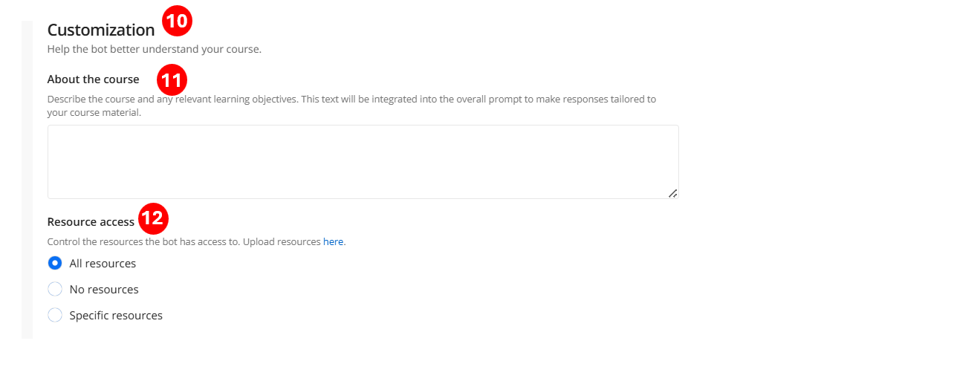Click 'your course material.' helper text line
The height and width of the screenshot is (381, 980).
click(94, 113)
